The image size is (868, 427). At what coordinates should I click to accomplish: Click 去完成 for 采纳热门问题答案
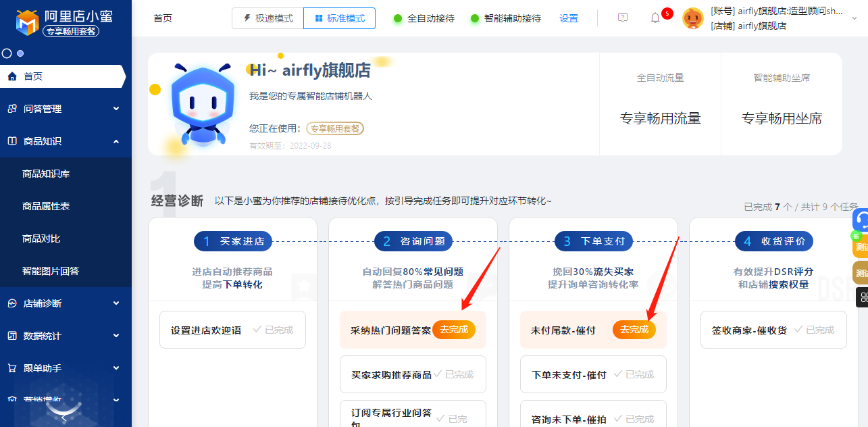click(454, 330)
